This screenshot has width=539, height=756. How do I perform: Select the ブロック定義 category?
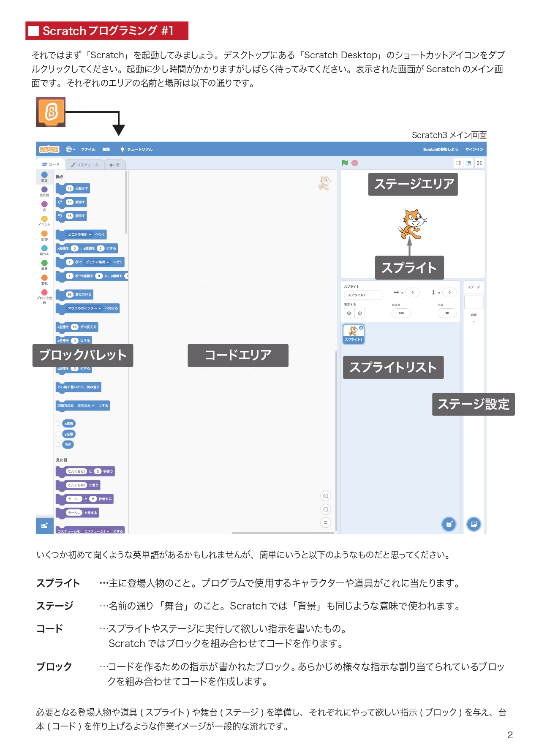pos(44,296)
